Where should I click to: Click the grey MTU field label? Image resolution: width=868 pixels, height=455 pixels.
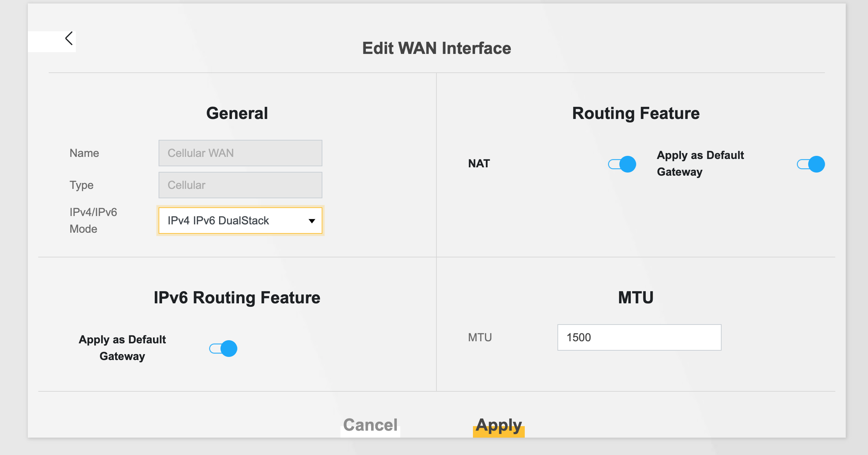tap(480, 337)
